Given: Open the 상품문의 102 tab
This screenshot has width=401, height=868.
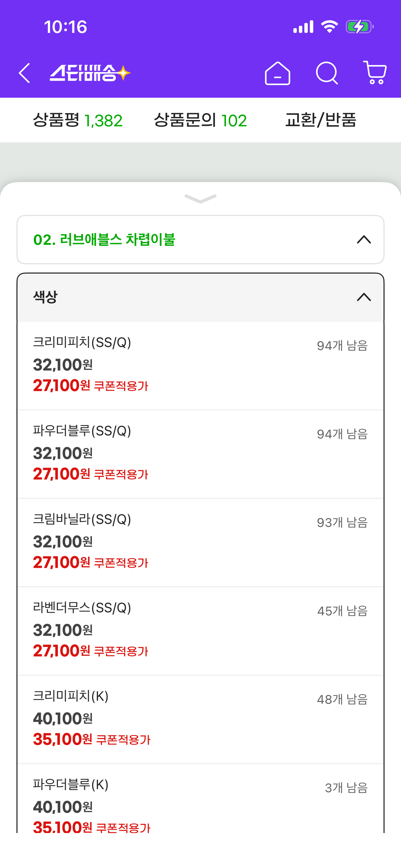Looking at the screenshot, I should pos(200,120).
